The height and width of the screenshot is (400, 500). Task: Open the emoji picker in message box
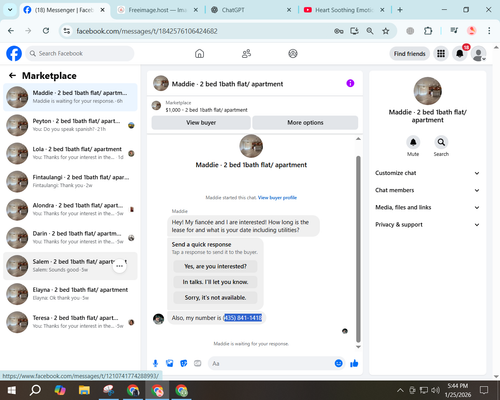click(338, 363)
